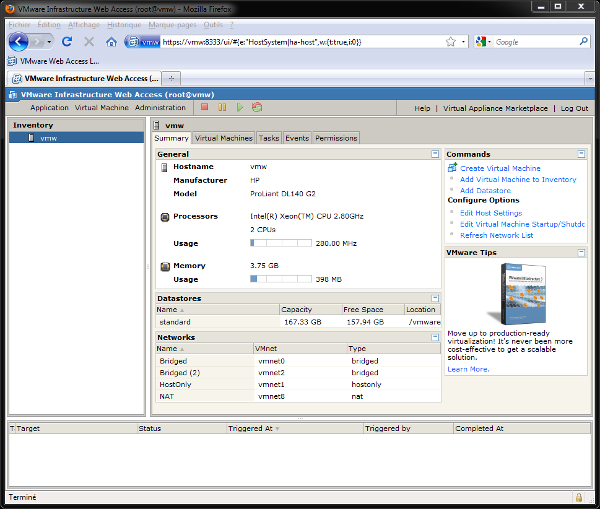Reset the VM with restart icon
This screenshot has height=509, width=600.
tap(257, 108)
